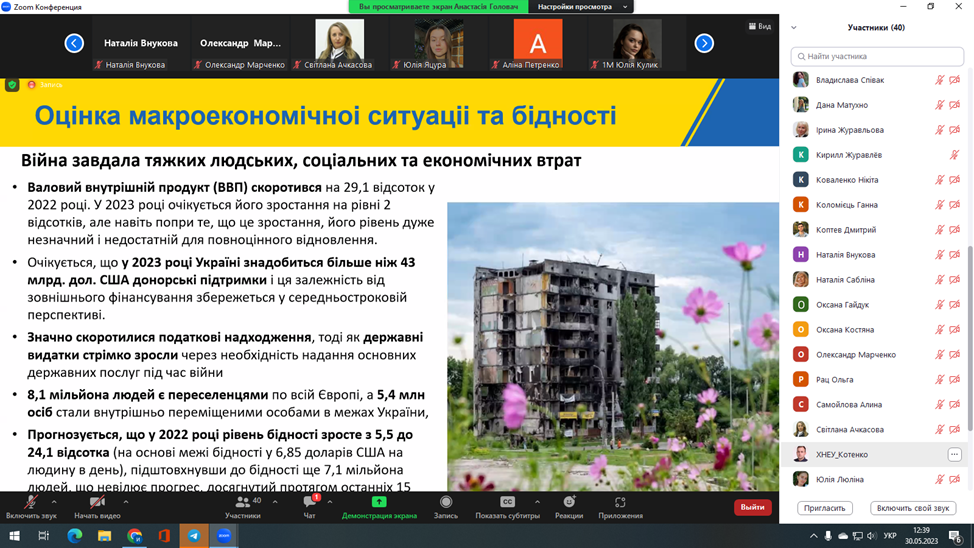Image resolution: width=974 pixels, height=548 pixels.
Task: Open the View settings dropdown at top
Action: pos(582,7)
